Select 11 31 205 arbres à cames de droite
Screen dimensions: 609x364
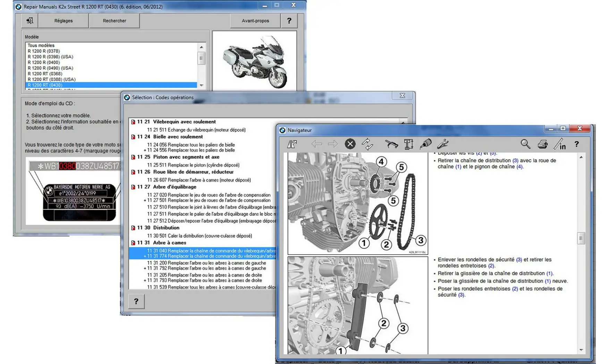[204, 275]
